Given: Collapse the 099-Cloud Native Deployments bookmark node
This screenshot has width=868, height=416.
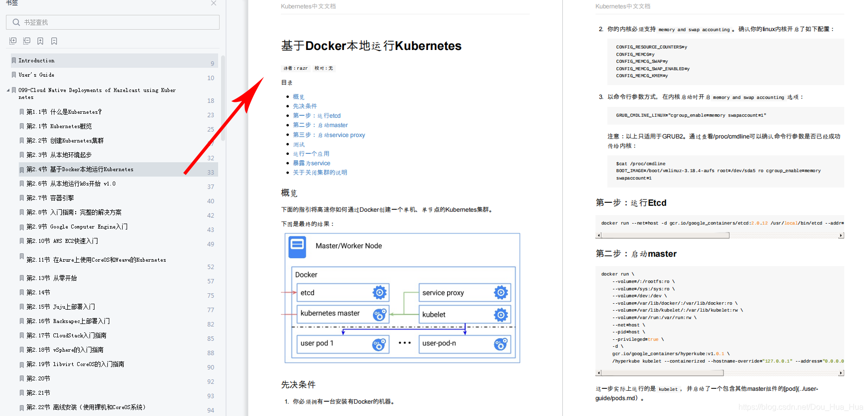Looking at the screenshot, I should point(8,90).
